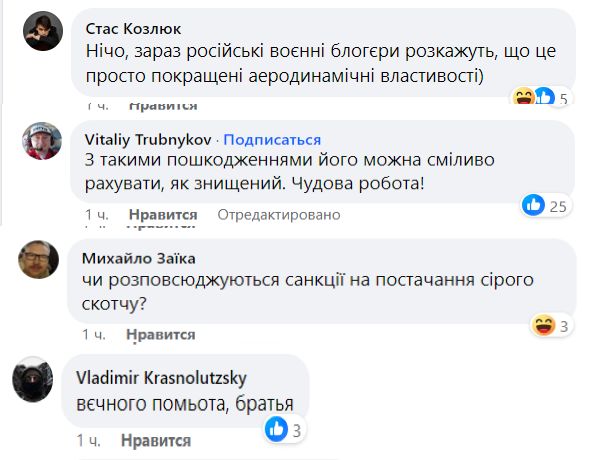Like Vladimir Krasnolutzsky's comment with Нравится
Image resolution: width=602 pixels, height=460 pixels.
pyautogui.click(x=156, y=440)
